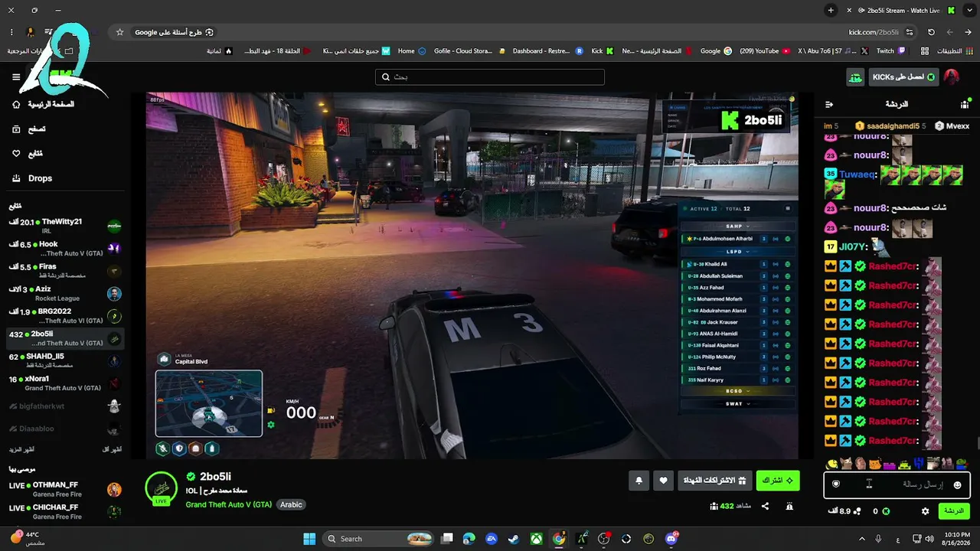Click the shield icon inside the chat box
The image size is (980, 551).
[836, 484]
